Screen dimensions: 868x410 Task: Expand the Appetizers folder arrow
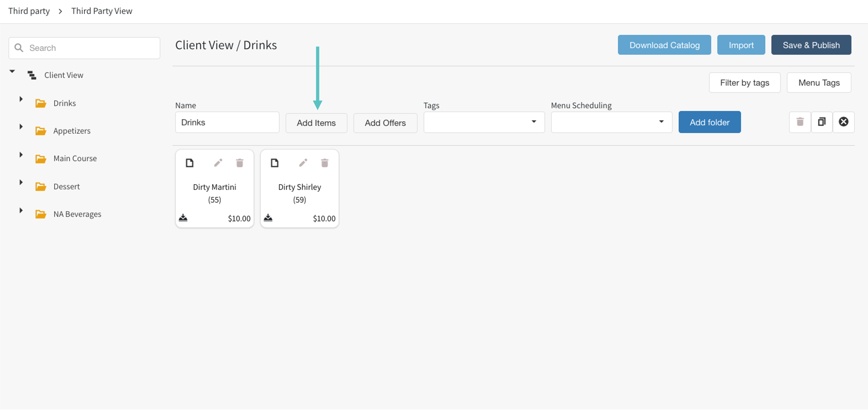(x=21, y=127)
